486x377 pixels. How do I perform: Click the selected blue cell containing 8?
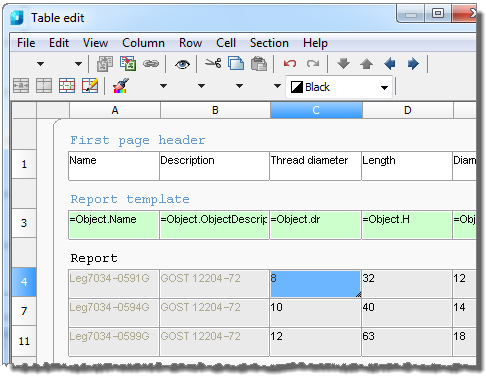point(315,284)
